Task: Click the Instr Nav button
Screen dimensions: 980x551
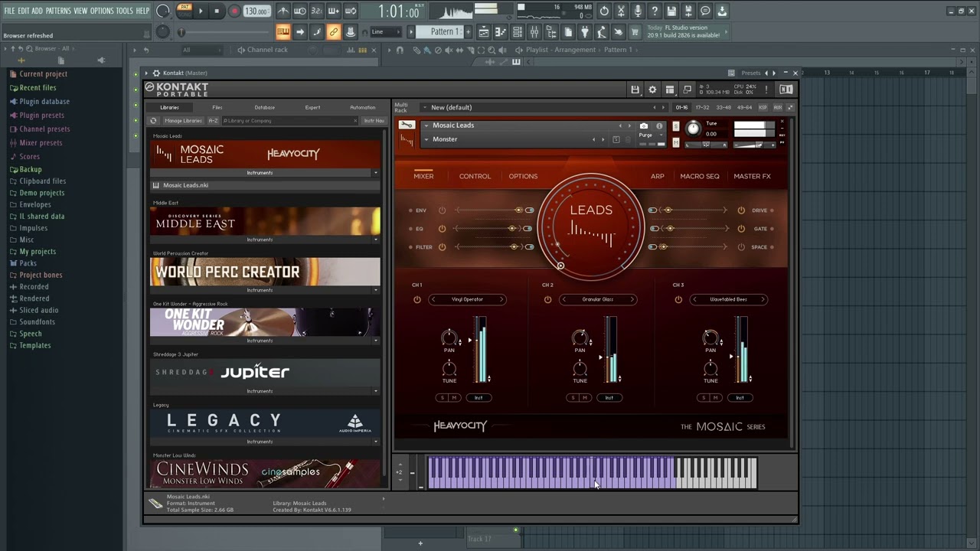Action: (x=374, y=120)
